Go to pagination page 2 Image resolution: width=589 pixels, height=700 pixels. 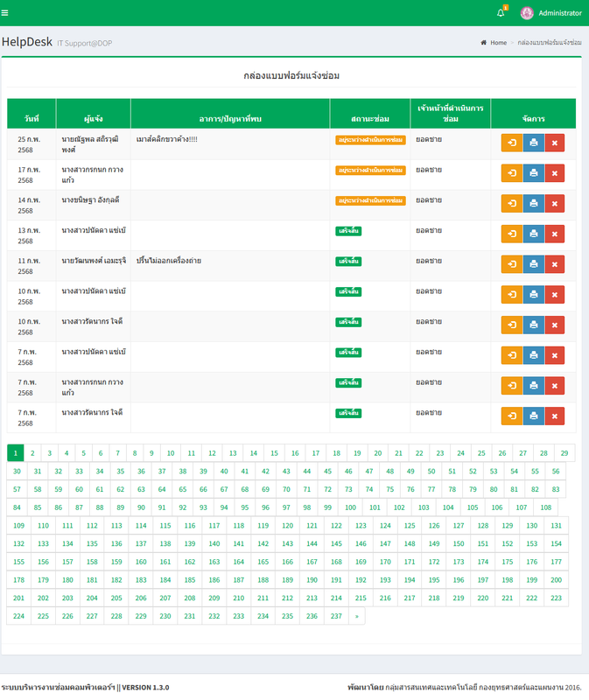(32, 453)
